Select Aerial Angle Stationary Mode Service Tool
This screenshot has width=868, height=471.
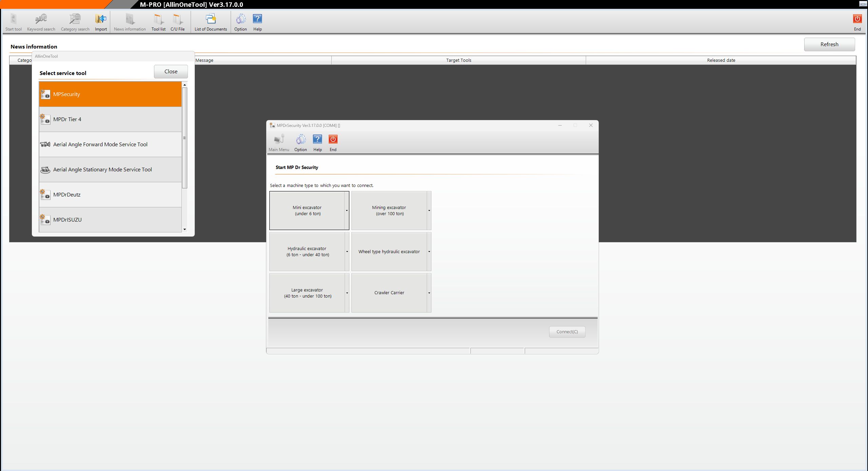click(x=110, y=170)
